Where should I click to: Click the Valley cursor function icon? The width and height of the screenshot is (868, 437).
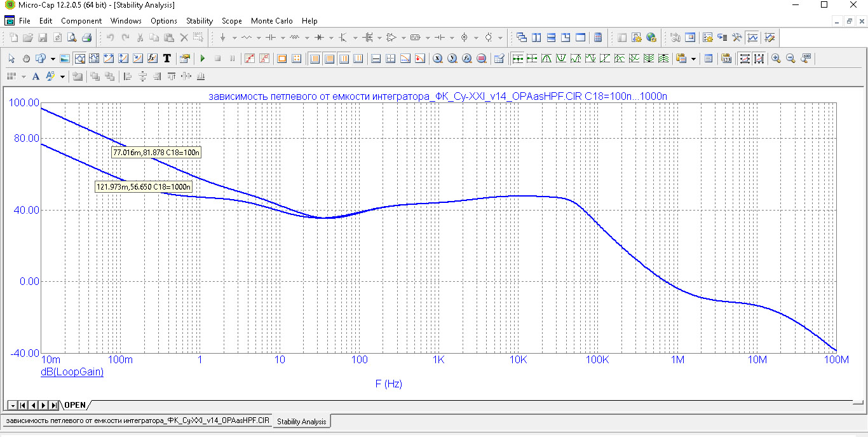[x=561, y=59]
